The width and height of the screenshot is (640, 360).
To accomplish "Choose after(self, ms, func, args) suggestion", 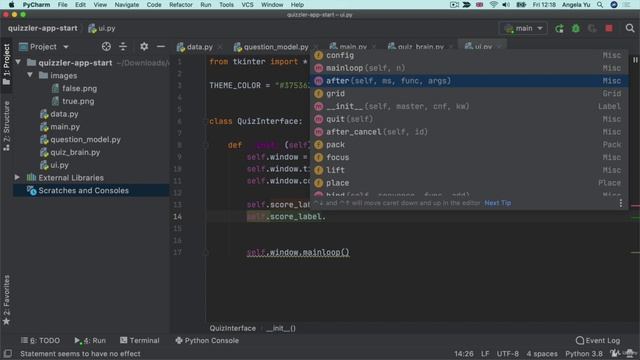I will click(469, 81).
